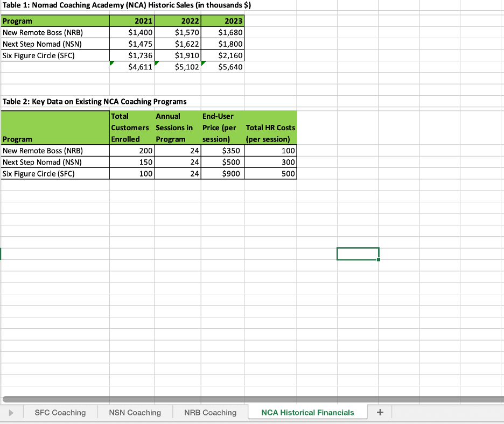Screen dimensions: 504x424
Task: Click the error indicator on the $4,611 total
Action: (111, 63)
